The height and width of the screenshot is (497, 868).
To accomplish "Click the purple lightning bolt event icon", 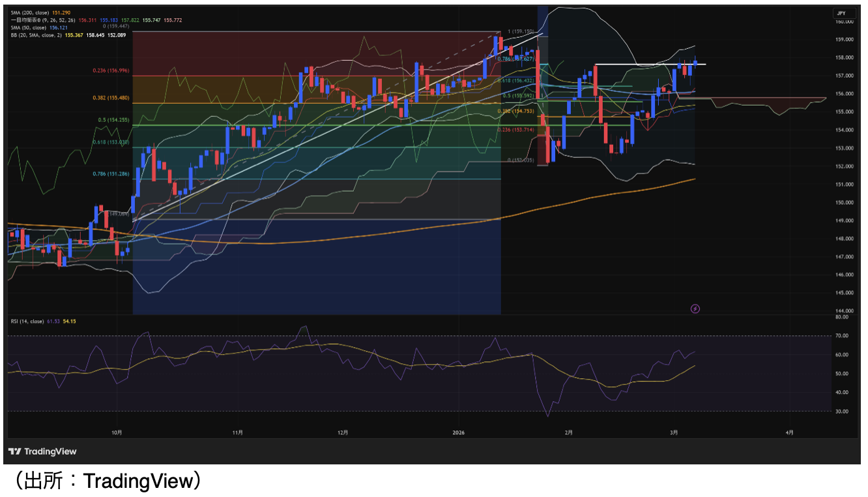I will [x=695, y=308].
